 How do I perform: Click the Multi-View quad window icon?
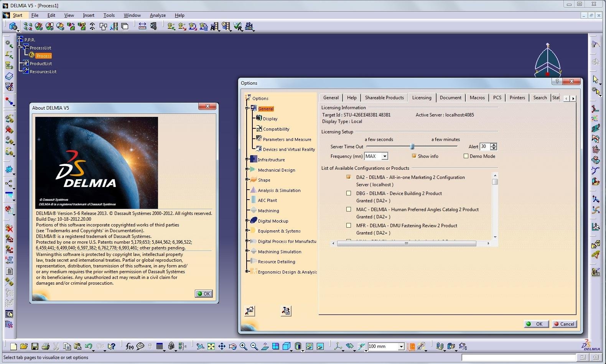[275, 346]
